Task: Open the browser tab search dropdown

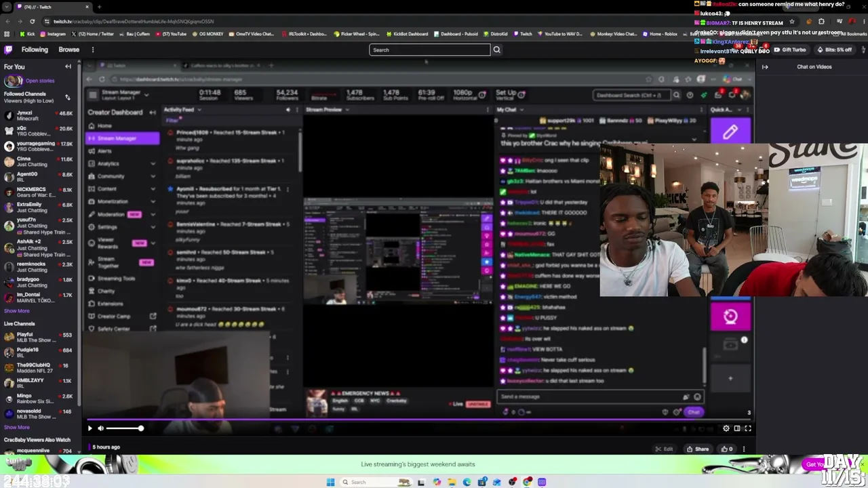Action: click(7, 7)
